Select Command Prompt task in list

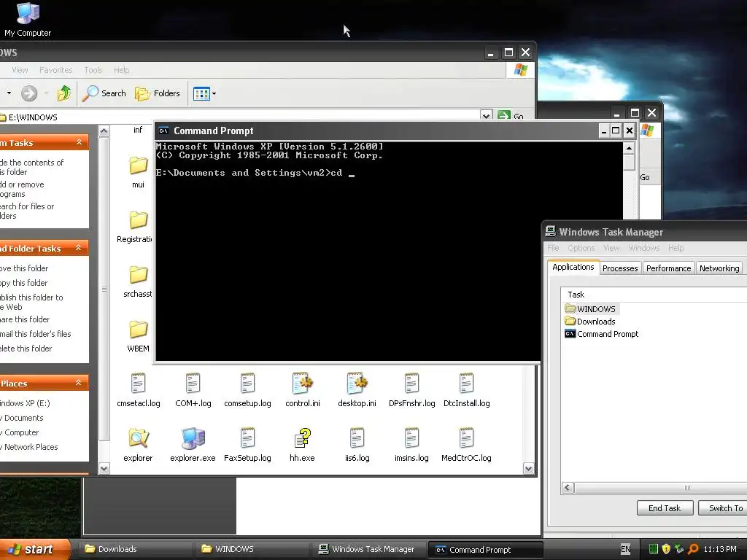click(x=602, y=334)
